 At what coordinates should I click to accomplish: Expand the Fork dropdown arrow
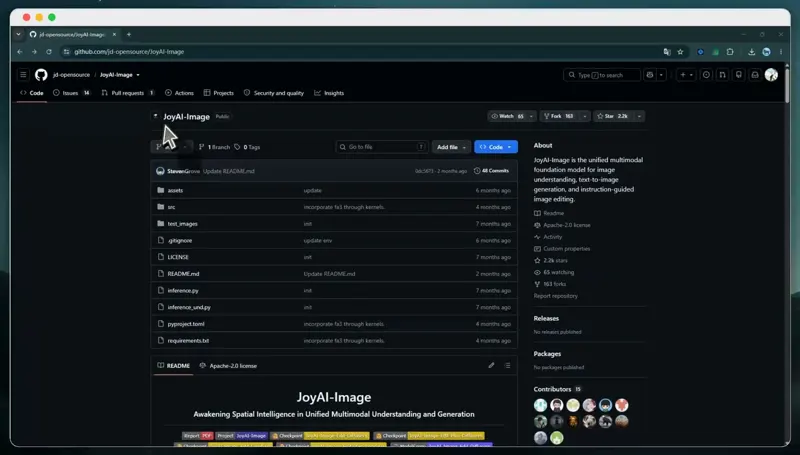pos(585,116)
